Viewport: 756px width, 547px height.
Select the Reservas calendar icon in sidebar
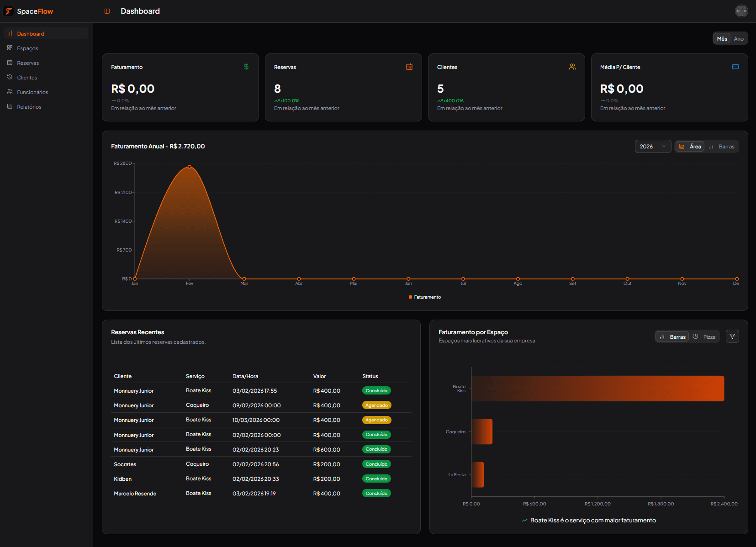[10, 63]
